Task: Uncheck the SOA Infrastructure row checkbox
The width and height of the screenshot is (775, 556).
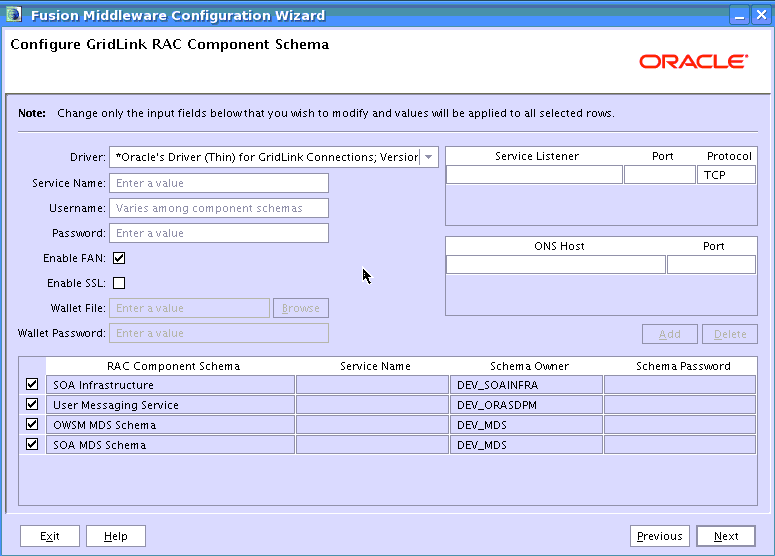Action: coord(32,385)
